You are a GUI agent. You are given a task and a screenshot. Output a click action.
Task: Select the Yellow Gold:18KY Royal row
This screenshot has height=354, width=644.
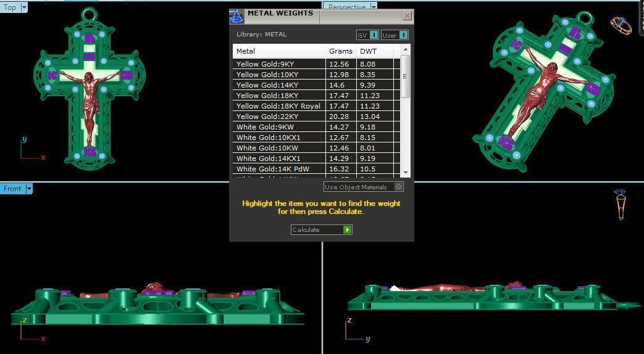tap(316, 106)
